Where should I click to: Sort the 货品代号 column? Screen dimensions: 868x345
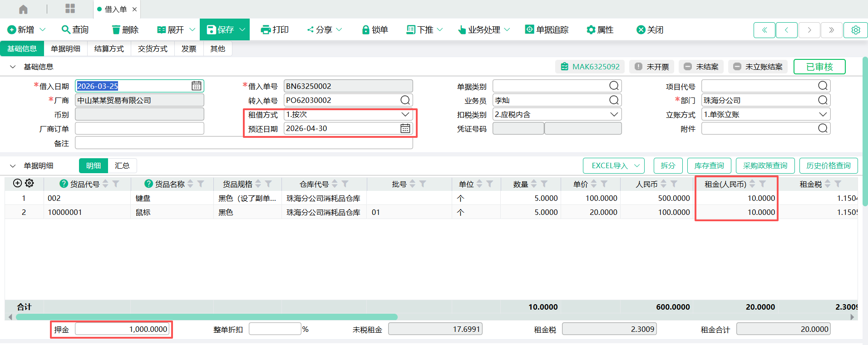(106, 184)
